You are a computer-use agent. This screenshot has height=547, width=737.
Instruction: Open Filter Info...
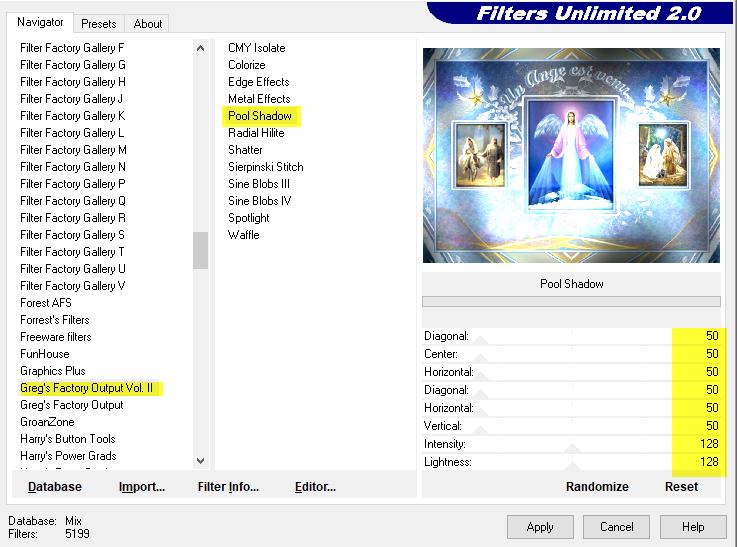tap(228, 487)
